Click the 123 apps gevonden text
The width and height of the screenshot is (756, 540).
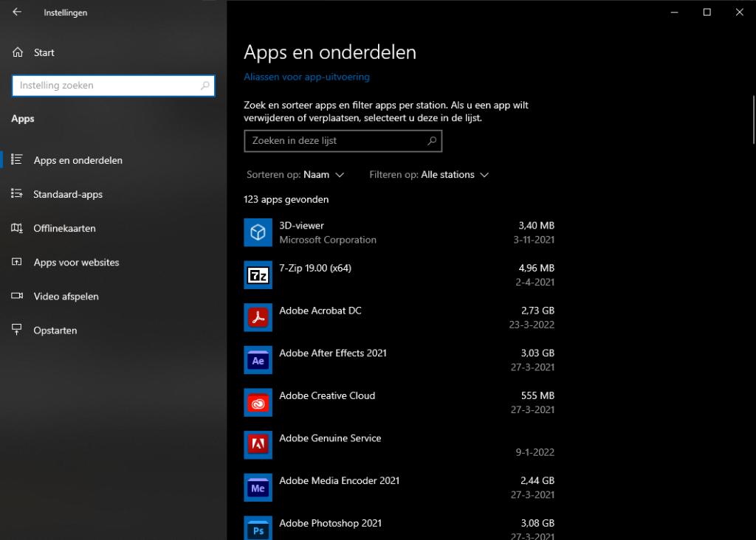pyautogui.click(x=286, y=199)
